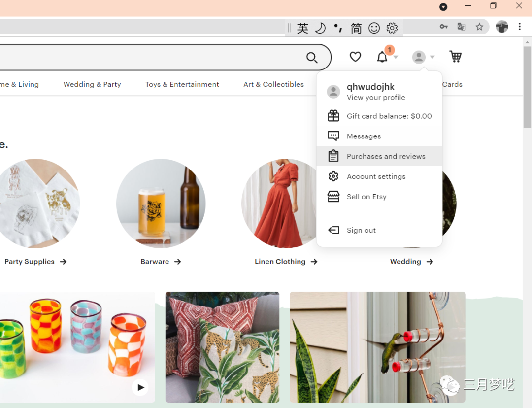Click the shop storefront icon
532x408 pixels.
(x=333, y=197)
